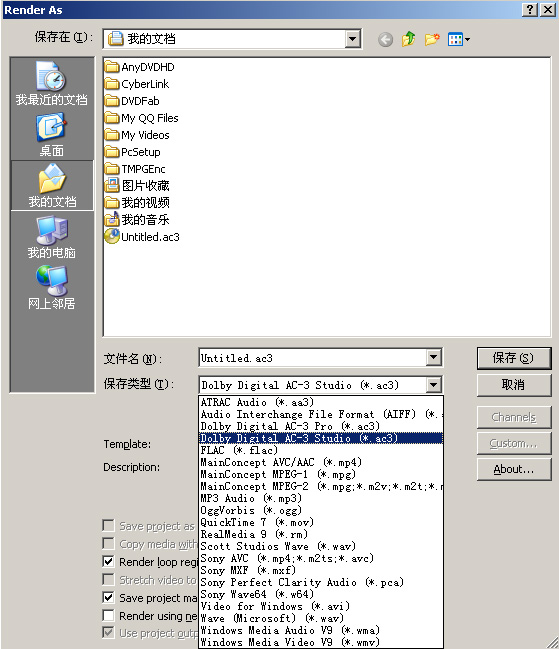This screenshot has height=649, width=559.
Task: Expand the 保存在 folder dropdown
Action: pos(352,39)
